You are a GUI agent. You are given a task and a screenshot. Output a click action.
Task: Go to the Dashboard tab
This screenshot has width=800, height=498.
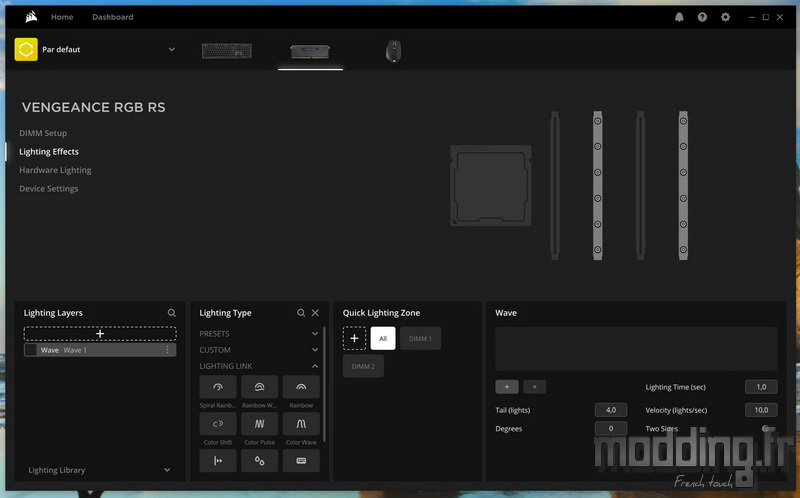click(113, 17)
